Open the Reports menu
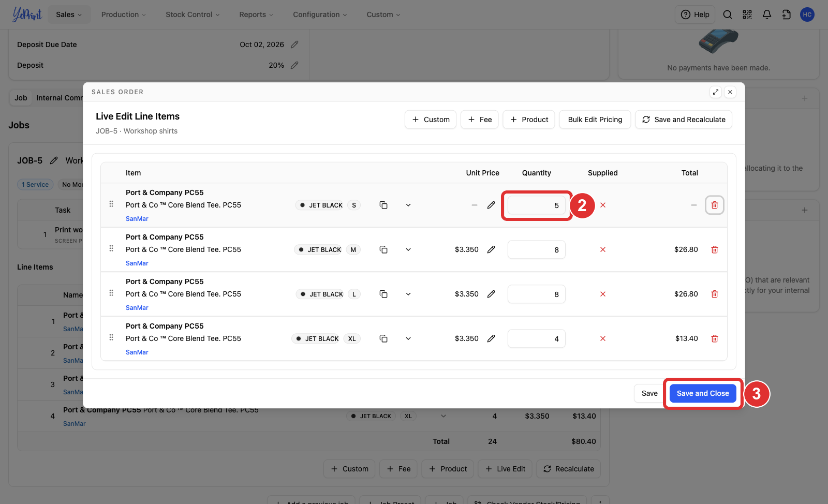 tap(256, 14)
